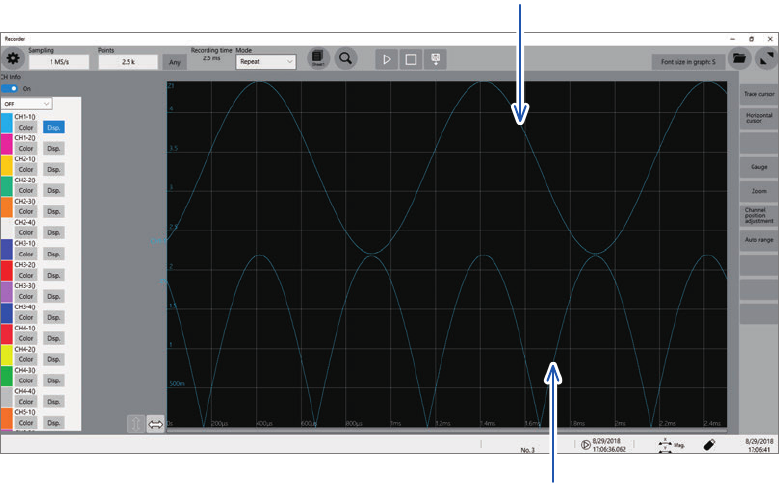Viewport: 779px width, 488px height.
Task: Click the 8/29/2018 17:06:41 clock text
Action: [759, 445]
